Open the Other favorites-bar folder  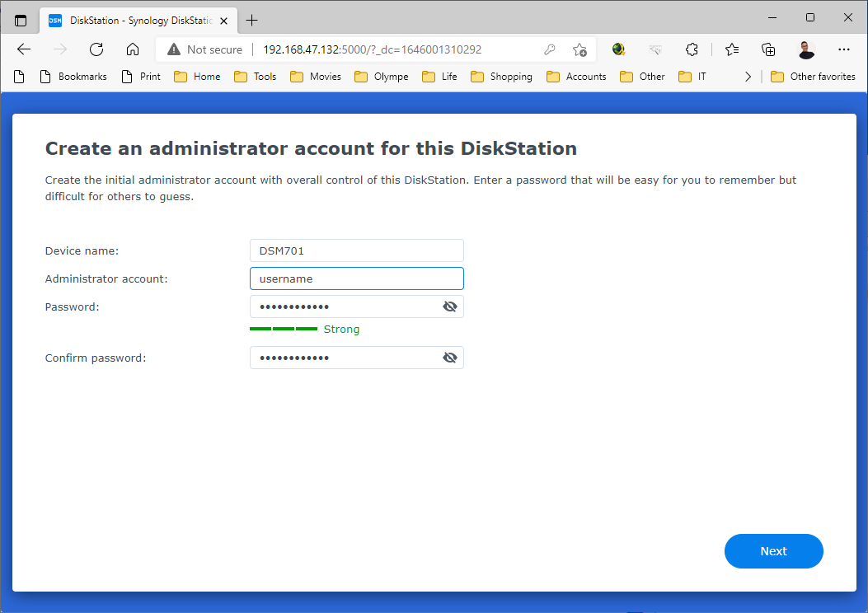643,77
